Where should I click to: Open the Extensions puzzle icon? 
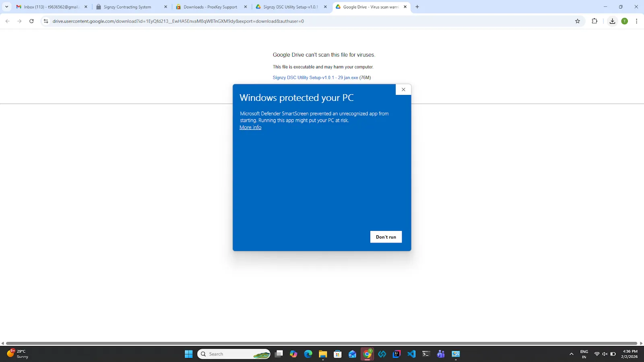(594, 21)
